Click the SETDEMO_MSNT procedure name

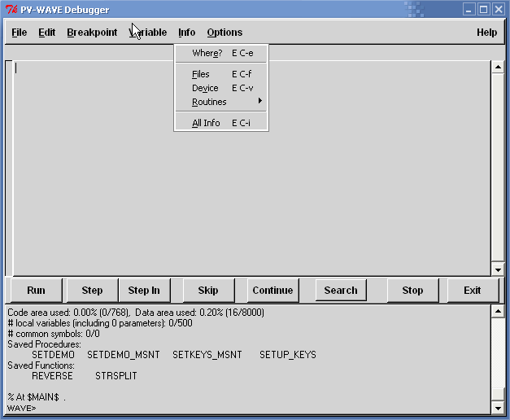[124, 355]
